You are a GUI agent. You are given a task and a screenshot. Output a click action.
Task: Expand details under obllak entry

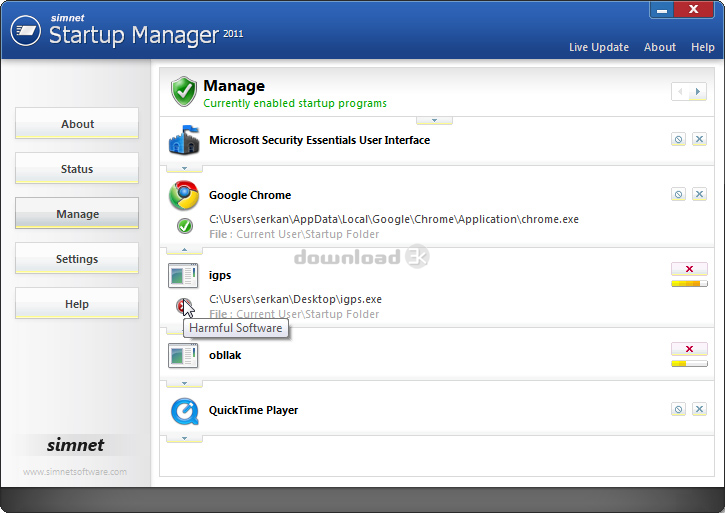click(x=184, y=383)
